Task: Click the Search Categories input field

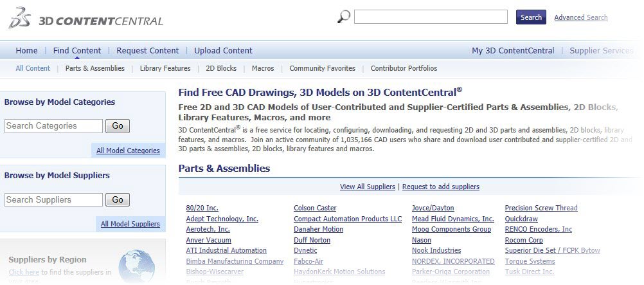Action: 53,126
